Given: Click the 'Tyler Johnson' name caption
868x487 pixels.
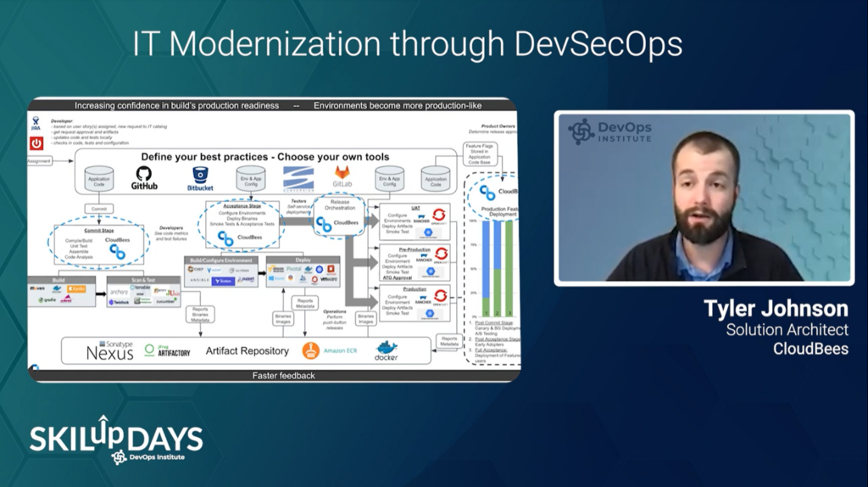Looking at the screenshot, I should click(x=776, y=309).
